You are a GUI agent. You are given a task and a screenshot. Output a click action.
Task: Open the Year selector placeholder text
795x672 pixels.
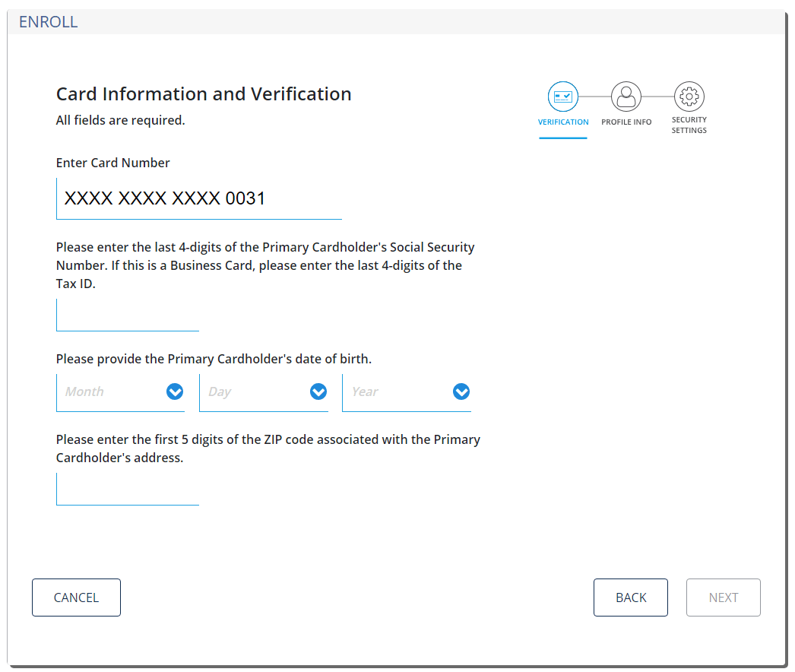(x=365, y=391)
